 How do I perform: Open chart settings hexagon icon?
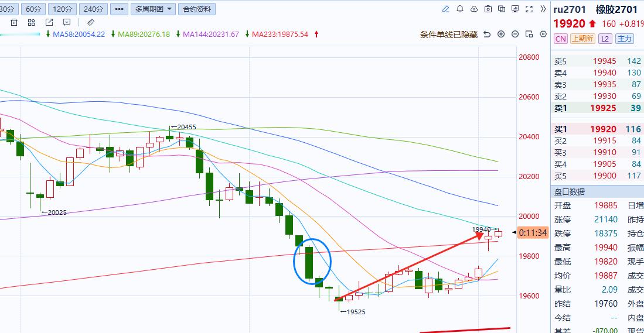click(543, 35)
